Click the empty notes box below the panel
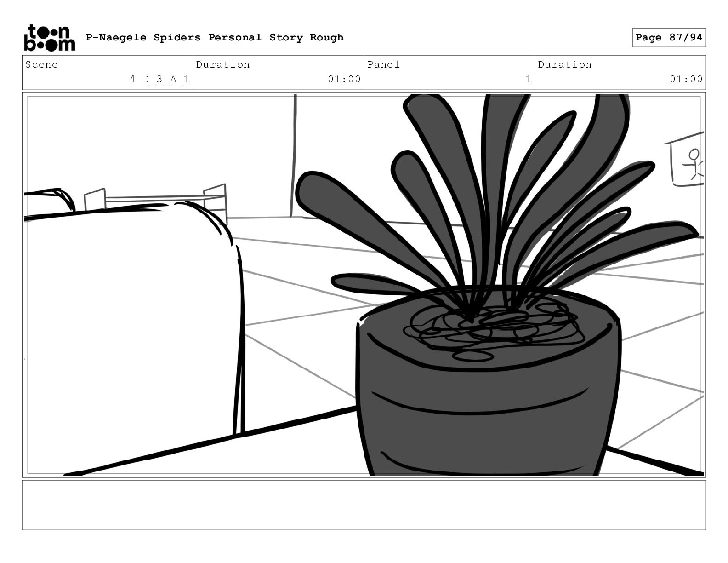Screen dimensions: 728x563 click(364, 505)
